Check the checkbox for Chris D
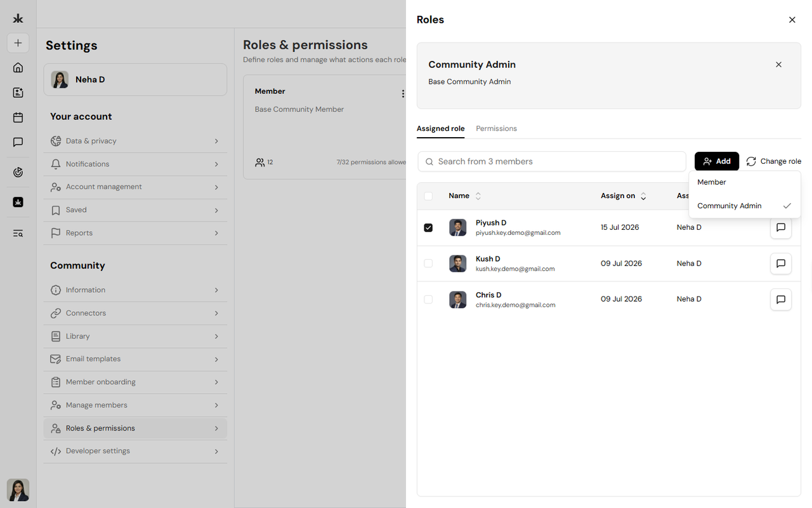 pyautogui.click(x=428, y=299)
